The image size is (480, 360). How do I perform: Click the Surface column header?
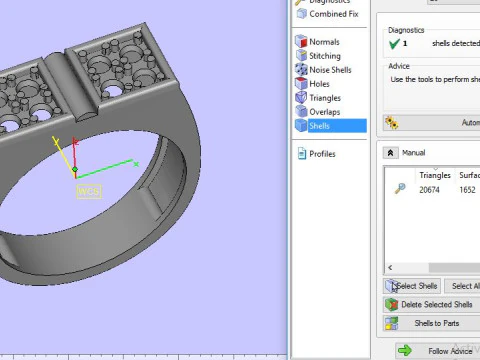point(468,175)
